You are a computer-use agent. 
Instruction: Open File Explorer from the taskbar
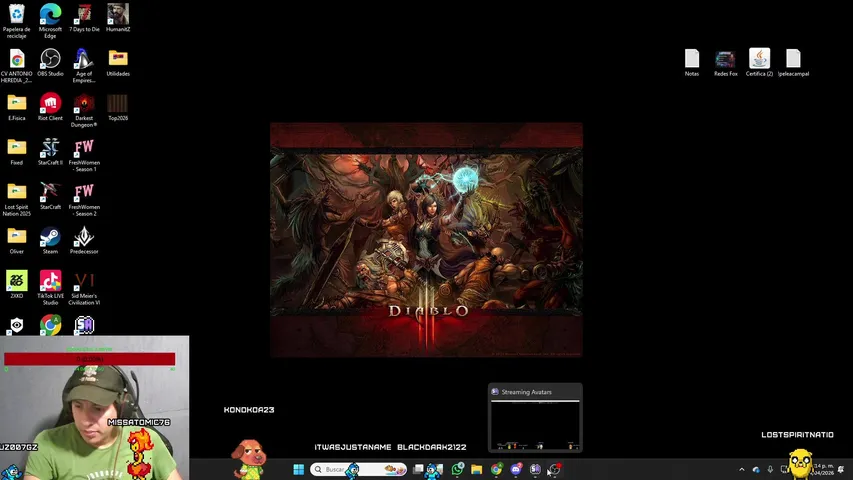477,469
